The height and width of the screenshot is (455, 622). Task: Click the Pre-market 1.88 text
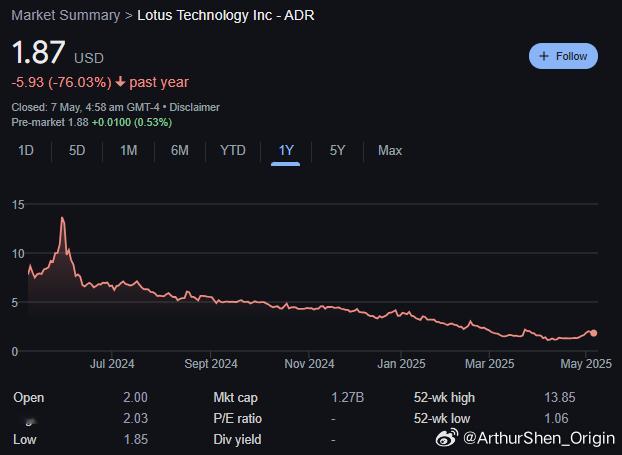click(x=50, y=122)
